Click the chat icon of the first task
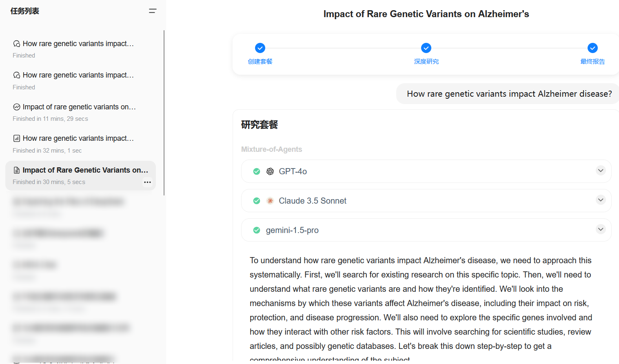The width and height of the screenshot is (619, 364). 17,44
